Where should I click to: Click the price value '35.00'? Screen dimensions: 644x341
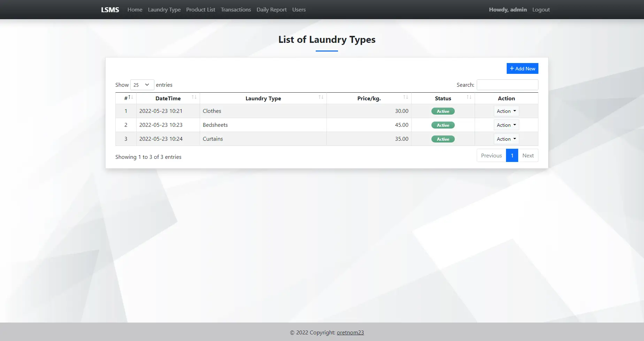(x=402, y=139)
